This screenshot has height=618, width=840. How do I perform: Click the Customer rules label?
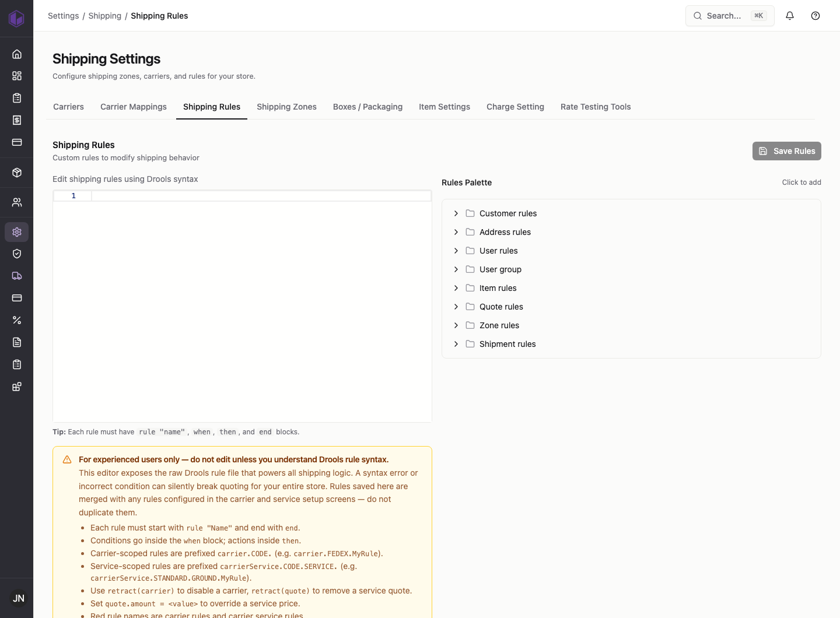(x=508, y=213)
